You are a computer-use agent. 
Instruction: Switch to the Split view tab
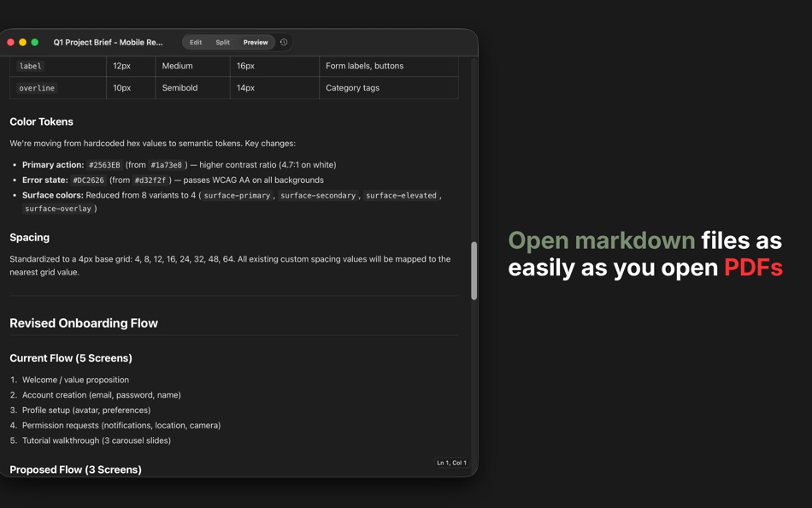223,43
